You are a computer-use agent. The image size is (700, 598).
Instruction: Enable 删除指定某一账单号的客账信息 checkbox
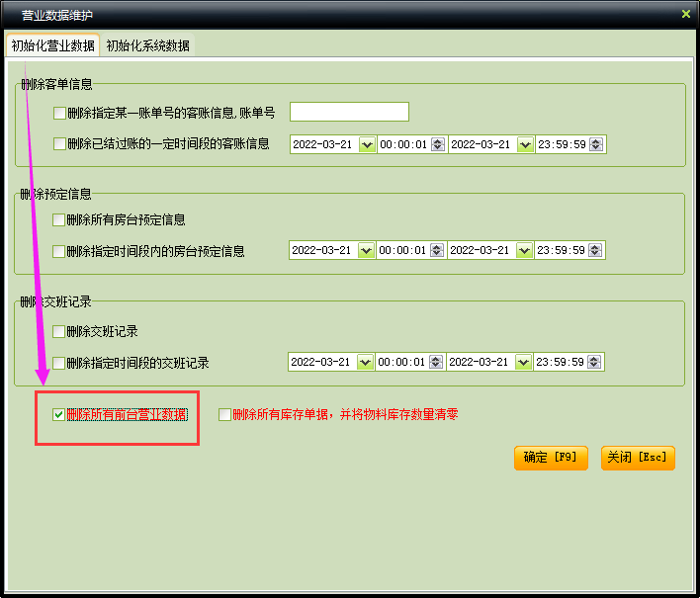[x=59, y=114]
